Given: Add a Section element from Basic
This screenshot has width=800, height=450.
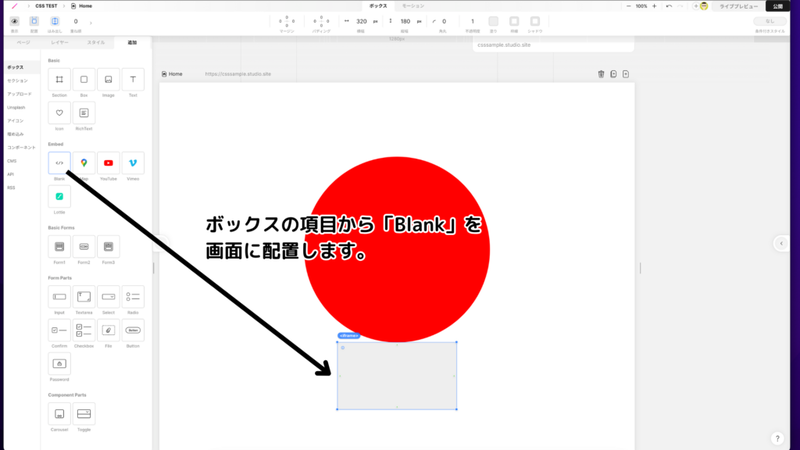Looking at the screenshot, I should [x=59, y=80].
